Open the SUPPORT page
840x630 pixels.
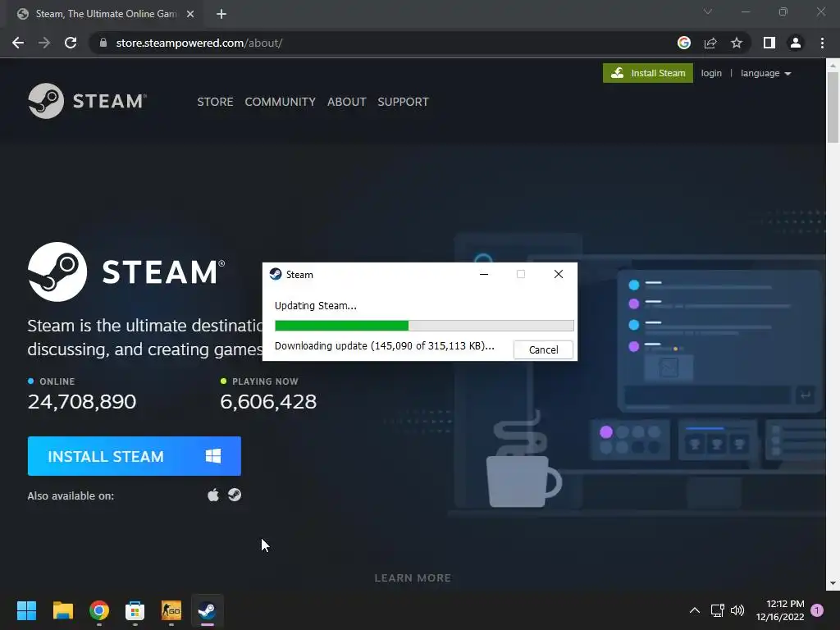[x=403, y=102]
